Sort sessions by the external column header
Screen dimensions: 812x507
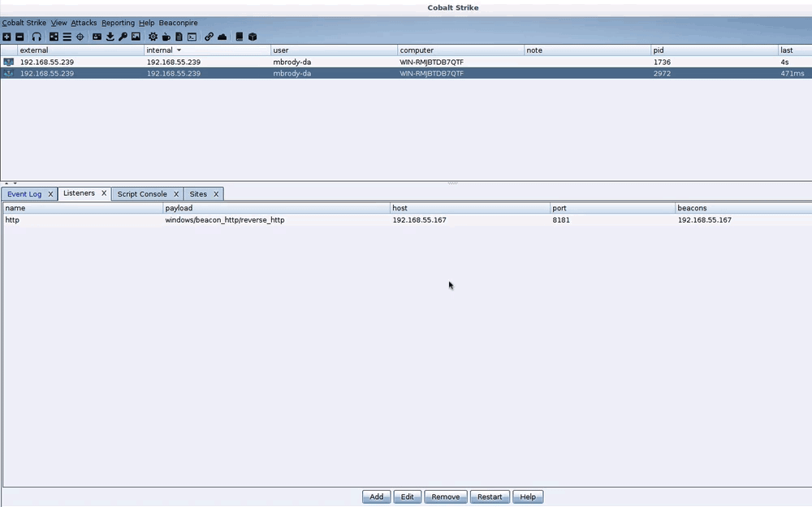[80, 50]
